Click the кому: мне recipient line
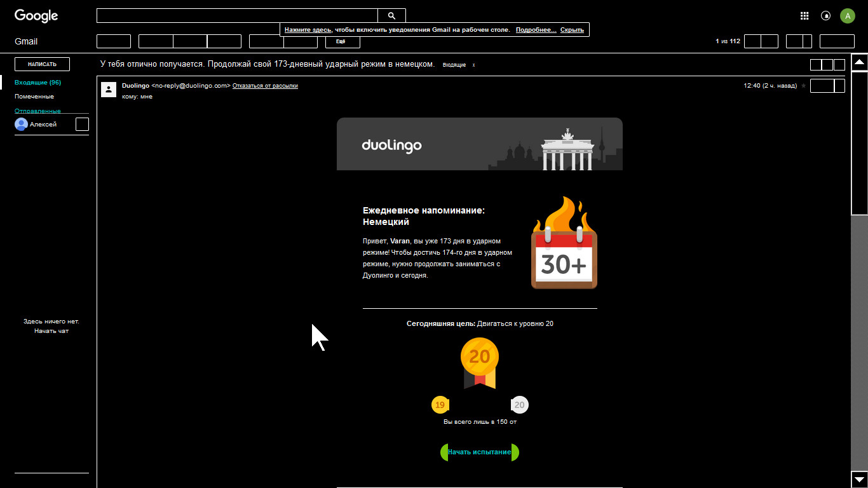Image resolution: width=868 pixels, height=488 pixels. pos(137,97)
